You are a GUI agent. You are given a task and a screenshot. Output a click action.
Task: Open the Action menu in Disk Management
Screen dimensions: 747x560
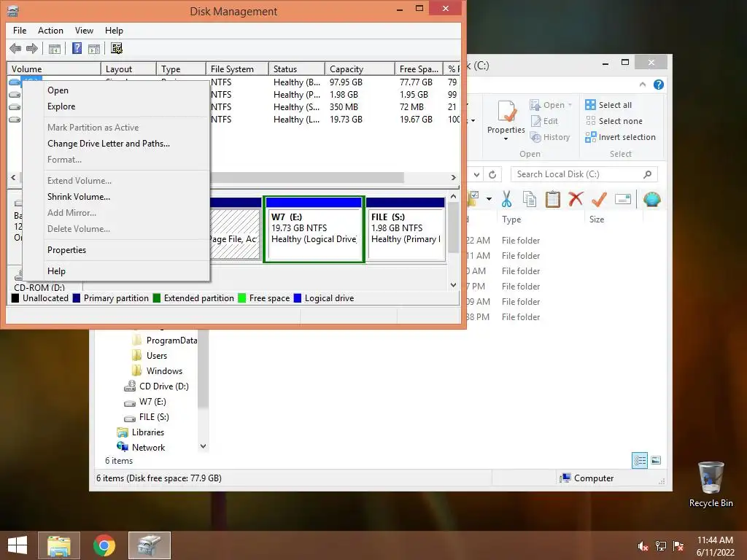50,31
